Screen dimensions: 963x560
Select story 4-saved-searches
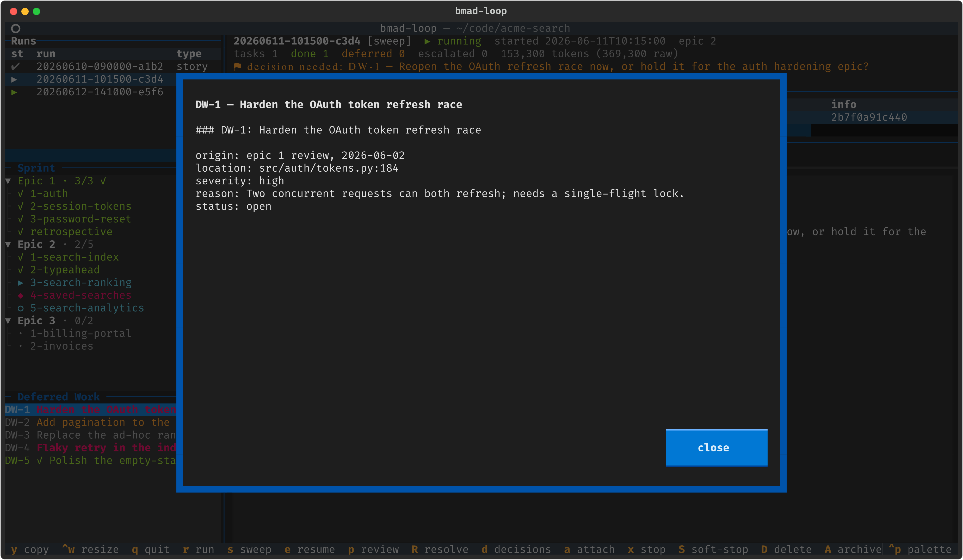[x=81, y=295]
